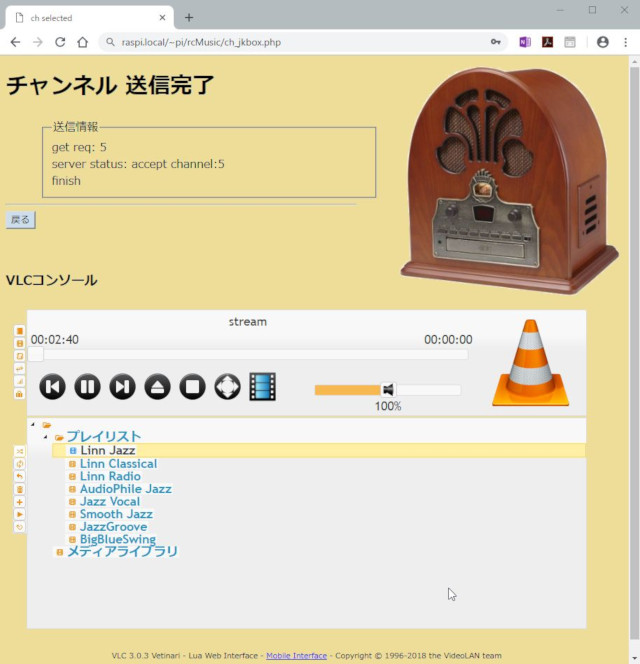Open the VLM batch commands icon
Screen dimensions: 640x664
[x=19, y=394]
